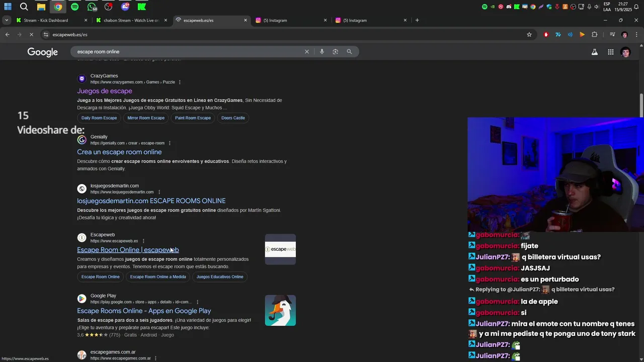Open Juegos de escape result
The width and height of the screenshot is (644, 362).
point(105,91)
